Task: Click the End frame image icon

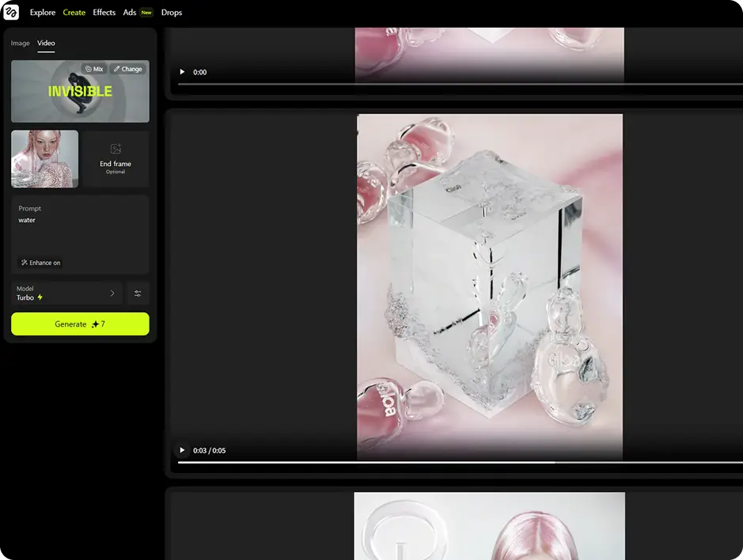Action: [116, 149]
